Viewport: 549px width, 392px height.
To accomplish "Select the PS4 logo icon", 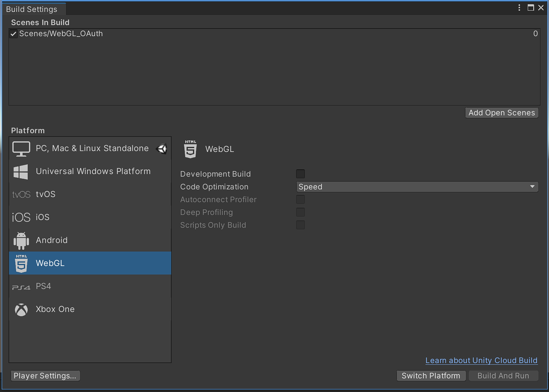I will coord(21,287).
